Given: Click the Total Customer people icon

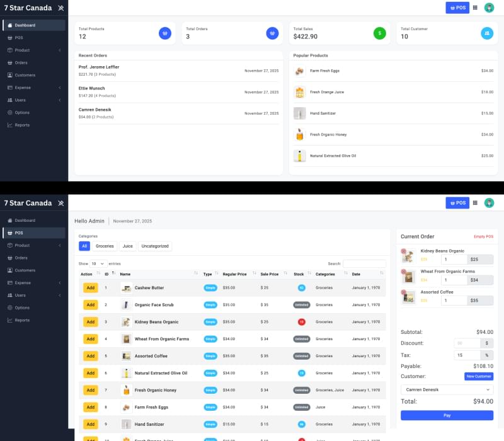Looking at the screenshot, I should (x=487, y=33).
